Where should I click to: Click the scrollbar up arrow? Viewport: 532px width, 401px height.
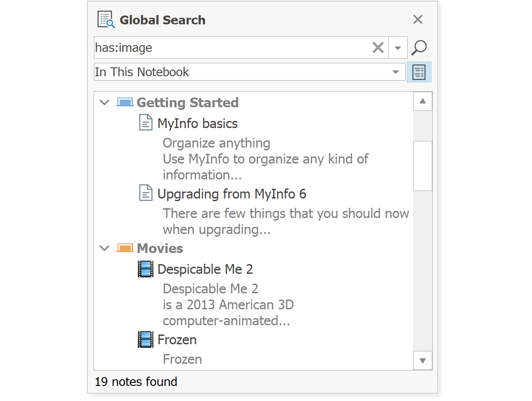[x=422, y=101]
